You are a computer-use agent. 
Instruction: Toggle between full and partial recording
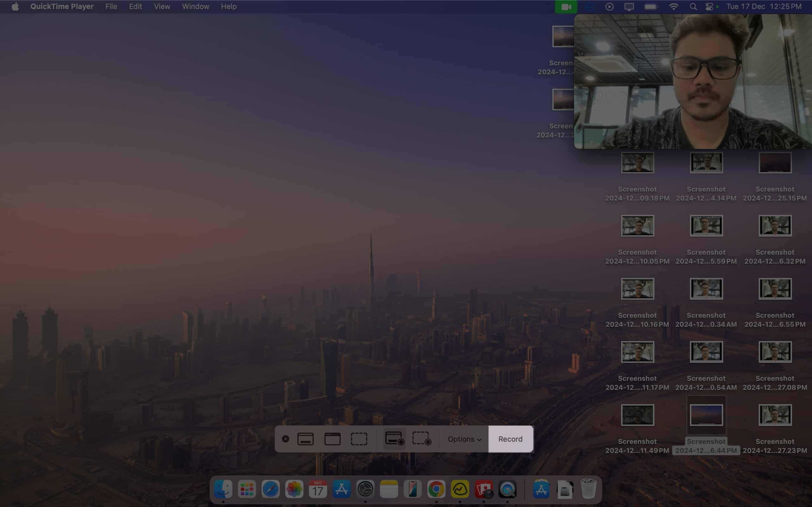(421, 439)
